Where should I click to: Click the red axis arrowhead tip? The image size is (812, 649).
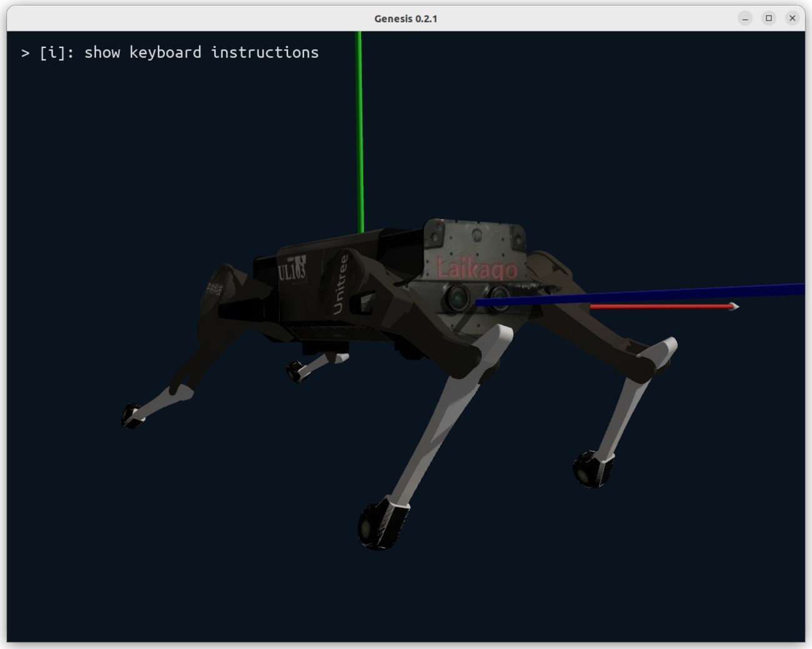click(x=735, y=306)
